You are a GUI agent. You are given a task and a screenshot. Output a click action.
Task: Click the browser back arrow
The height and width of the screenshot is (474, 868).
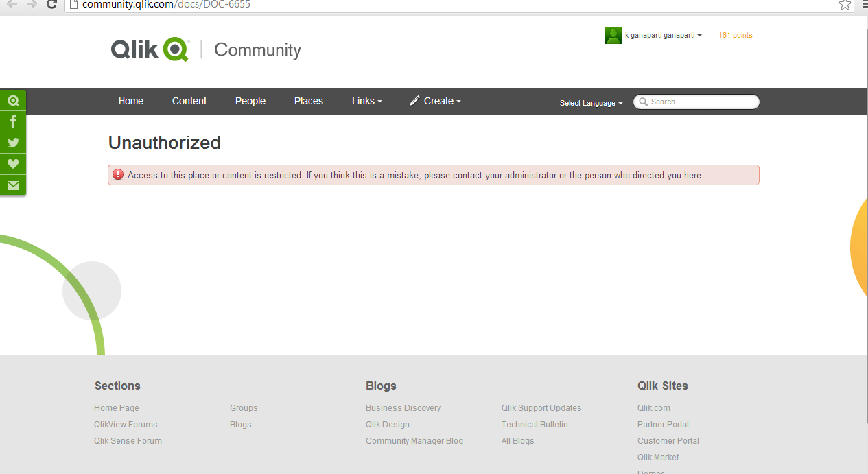click(x=12, y=4)
